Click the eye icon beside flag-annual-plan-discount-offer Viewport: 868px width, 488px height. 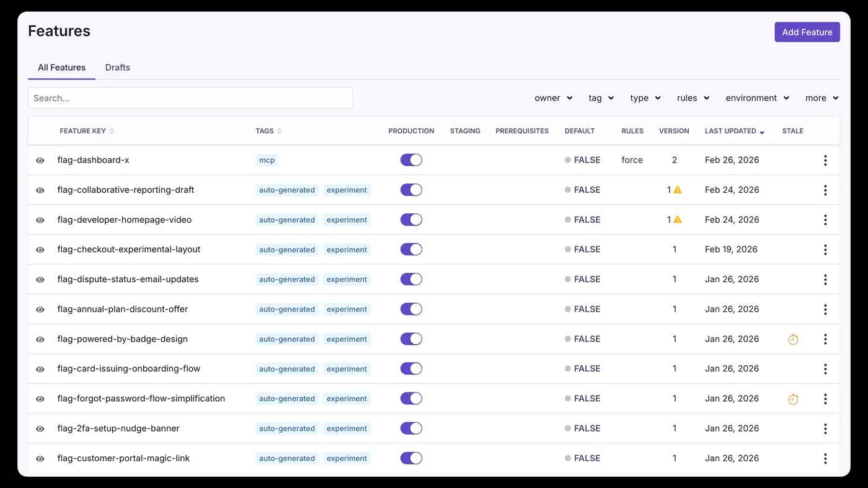[x=40, y=309]
